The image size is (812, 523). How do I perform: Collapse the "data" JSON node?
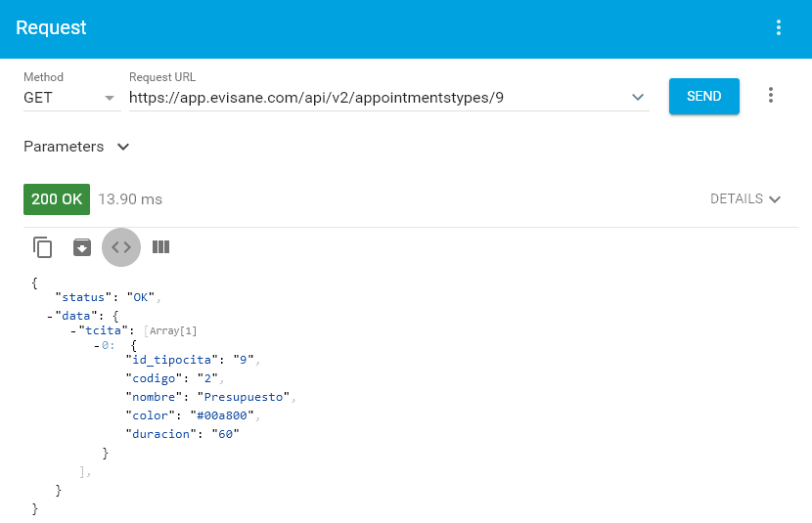click(49, 317)
